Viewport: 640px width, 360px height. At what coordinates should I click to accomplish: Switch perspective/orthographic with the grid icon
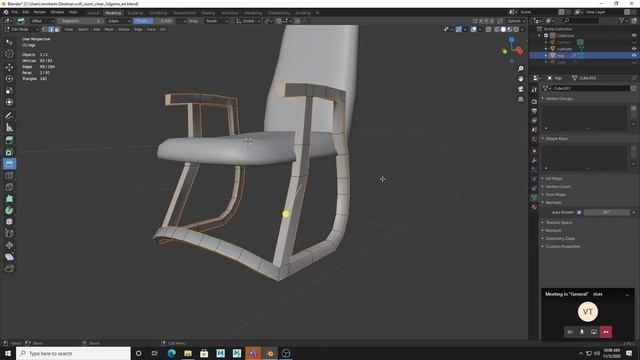520,99
